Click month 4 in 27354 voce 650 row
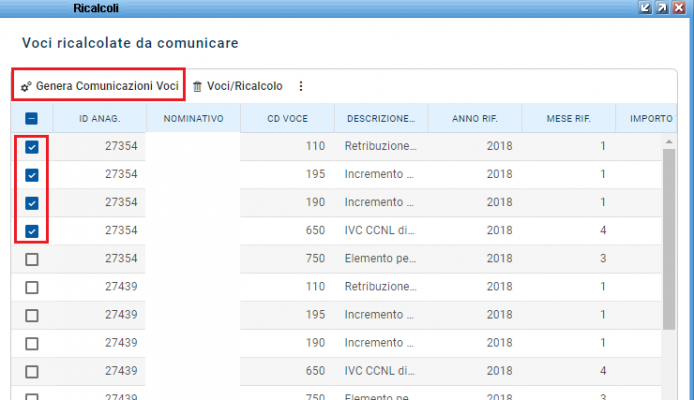Screen dimensions: 694x400 point(603,230)
